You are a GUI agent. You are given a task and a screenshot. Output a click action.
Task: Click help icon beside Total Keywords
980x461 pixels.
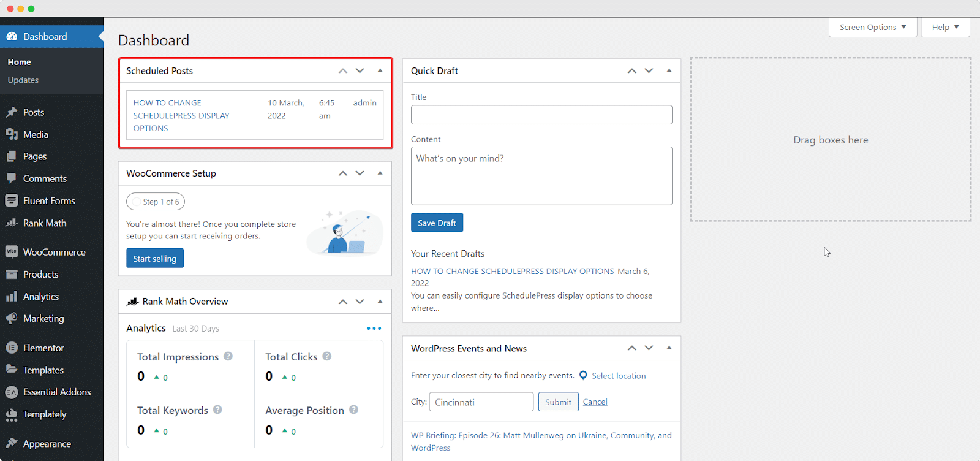(217, 410)
